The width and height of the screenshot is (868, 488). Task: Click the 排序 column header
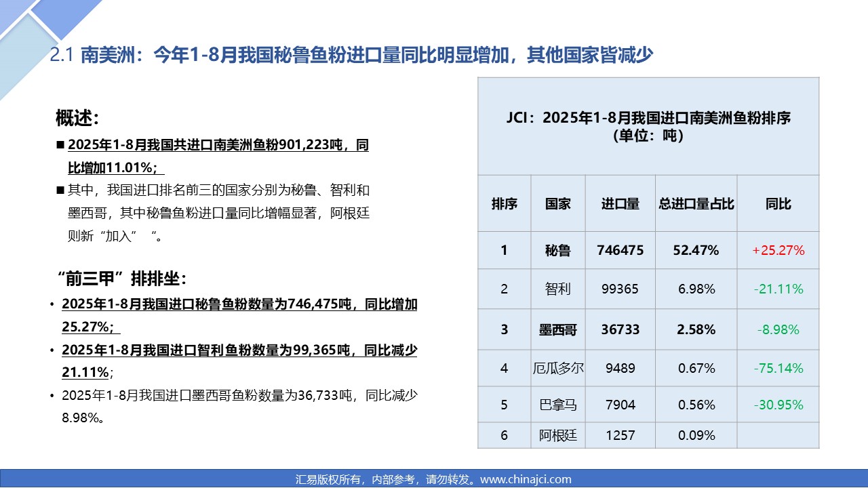tap(504, 204)
